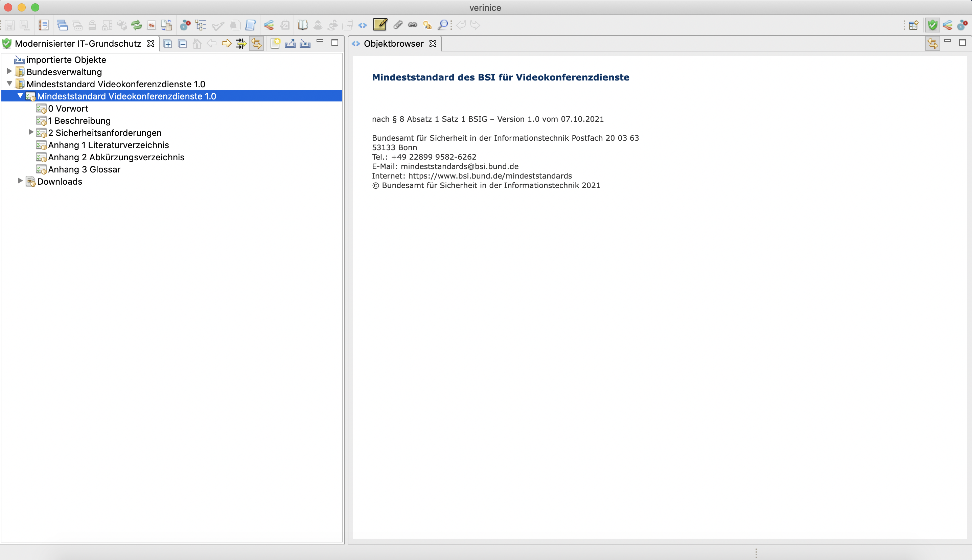Select importierte Objekte in tree
This screenshot has width=972, height=560.
click(x=66, y=60)
